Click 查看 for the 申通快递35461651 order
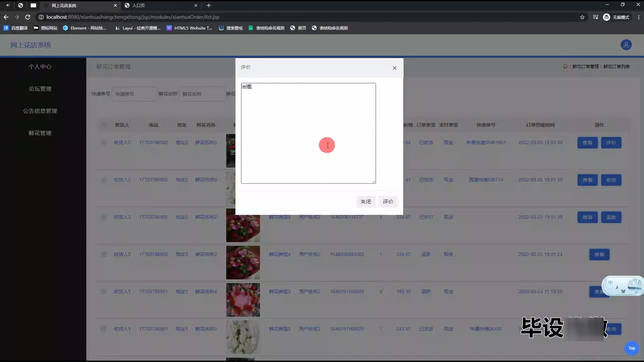This screenshot has width=644, height=362. point(587,143)
